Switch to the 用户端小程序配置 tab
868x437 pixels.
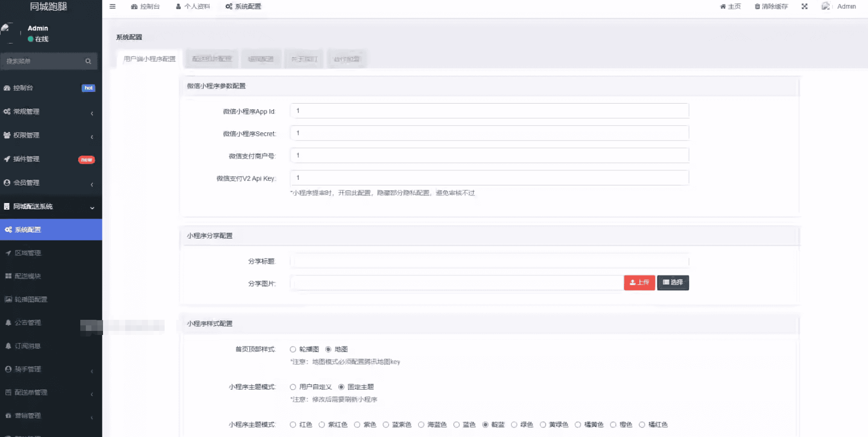149,59
